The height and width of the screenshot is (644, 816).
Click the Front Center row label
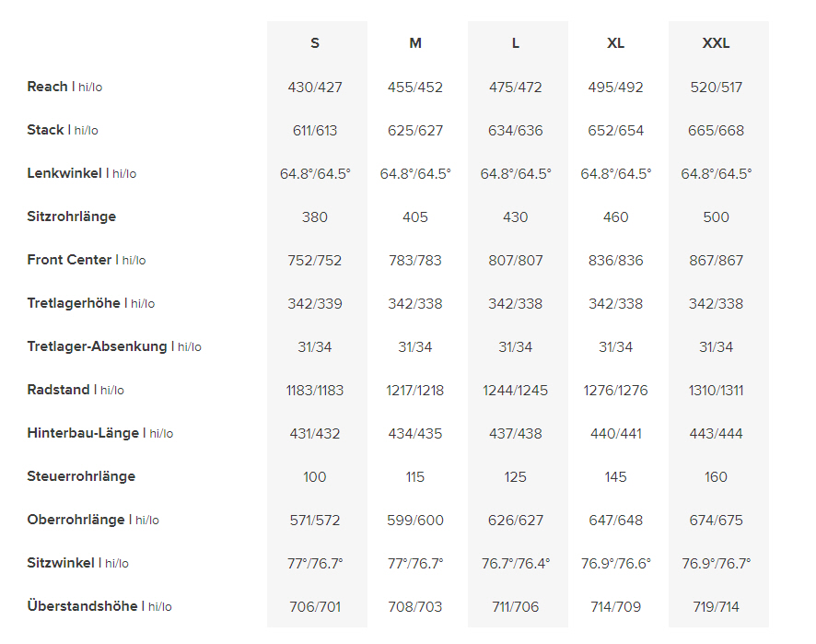click(69, 260)
